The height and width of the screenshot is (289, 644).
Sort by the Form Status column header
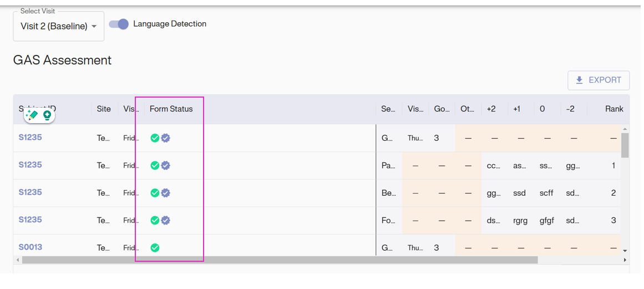click(171, 109)
